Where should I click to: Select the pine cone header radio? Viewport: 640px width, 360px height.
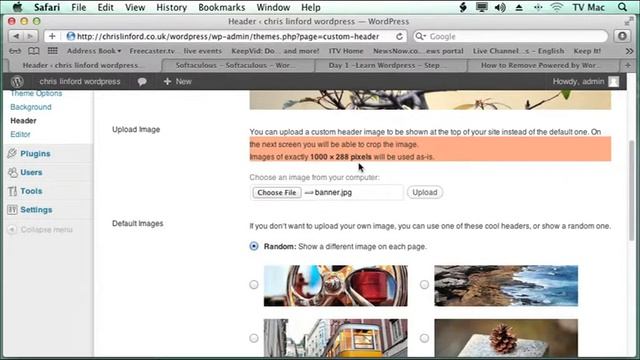[x=424, y=338]
